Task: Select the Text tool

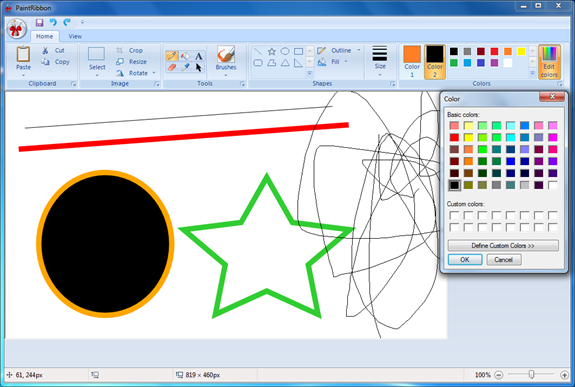Action: click(198, 56)
